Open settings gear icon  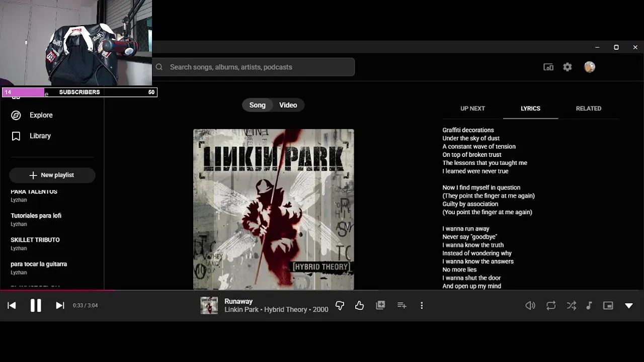coord(568,67)
